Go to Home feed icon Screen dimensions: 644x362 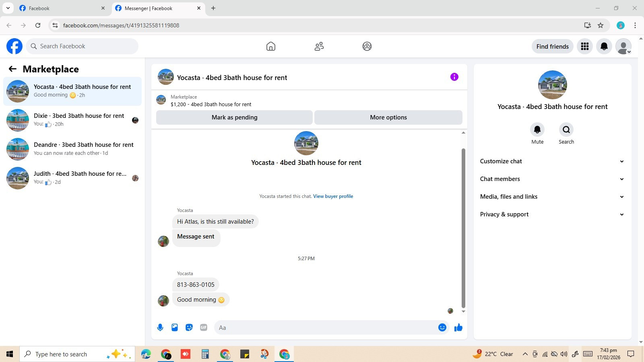pos(271,46)
